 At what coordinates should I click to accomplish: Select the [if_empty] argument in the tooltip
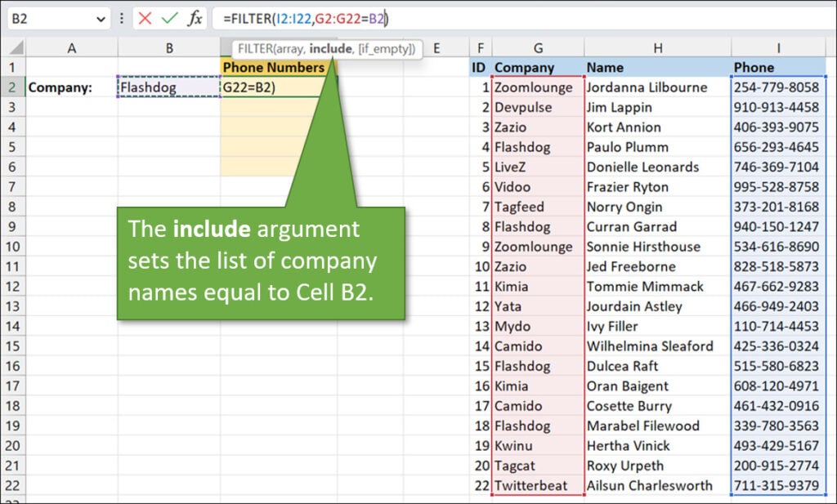tap(384, 48)
